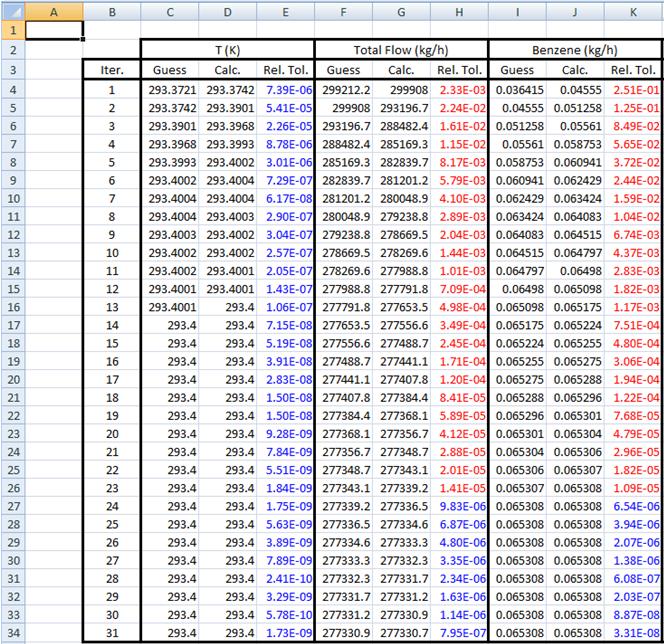
Task: Select the cell with value 0.036415
Action: (517, 90)
